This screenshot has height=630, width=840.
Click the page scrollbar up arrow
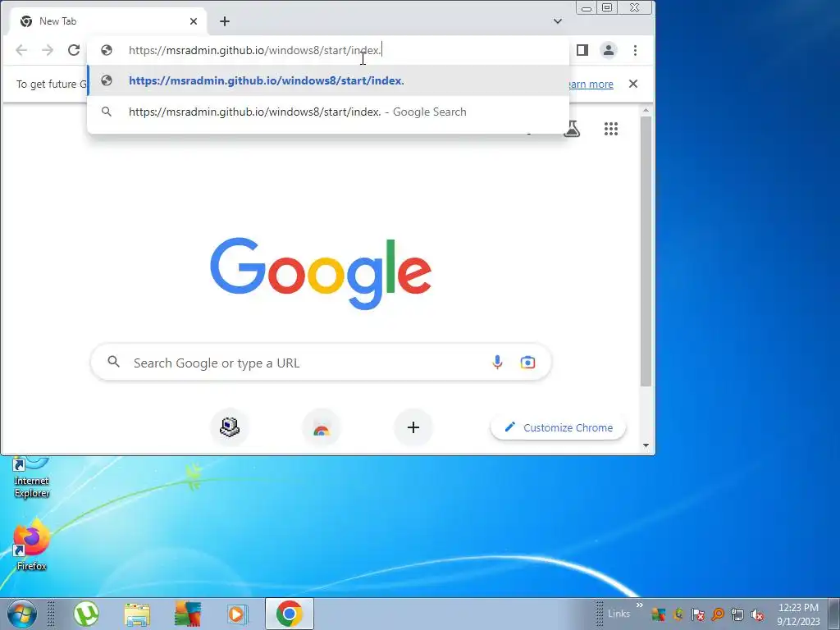coord(646,111)
